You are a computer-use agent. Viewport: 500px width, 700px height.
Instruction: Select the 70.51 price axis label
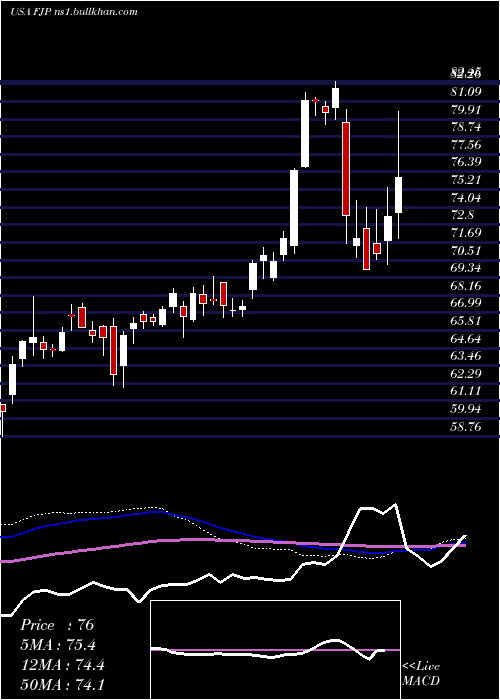pos(466,250)
